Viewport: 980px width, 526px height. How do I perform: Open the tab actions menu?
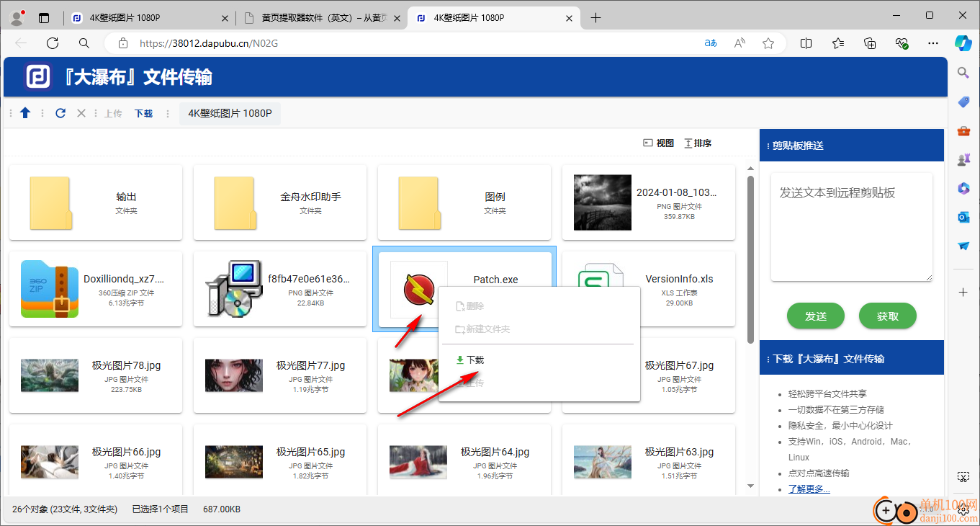coord(45,18)
